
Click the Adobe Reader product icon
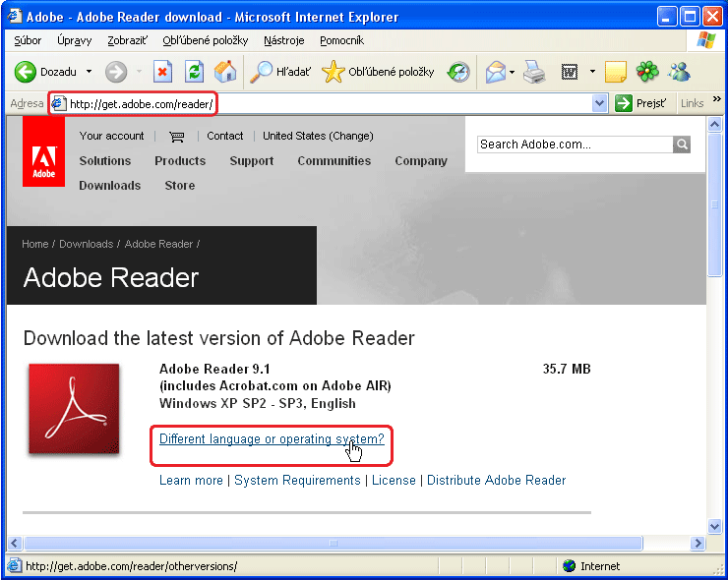(74, 409)
